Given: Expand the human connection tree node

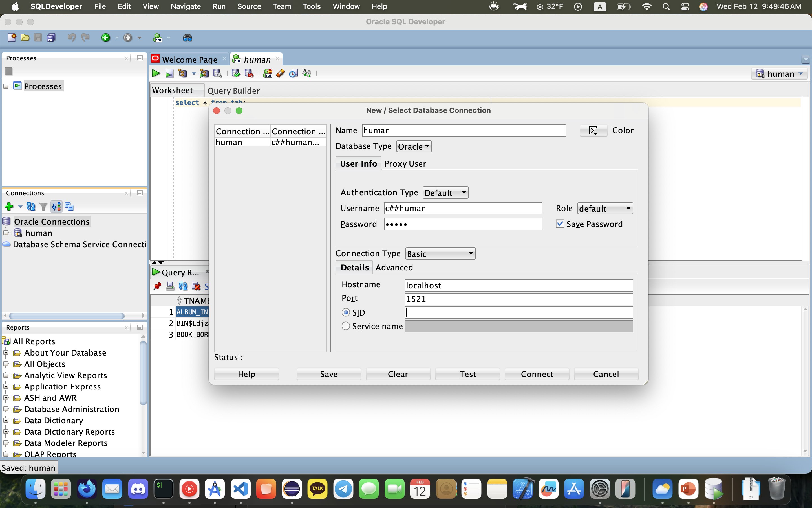Looking at the screenshot, I should (6, 233).
